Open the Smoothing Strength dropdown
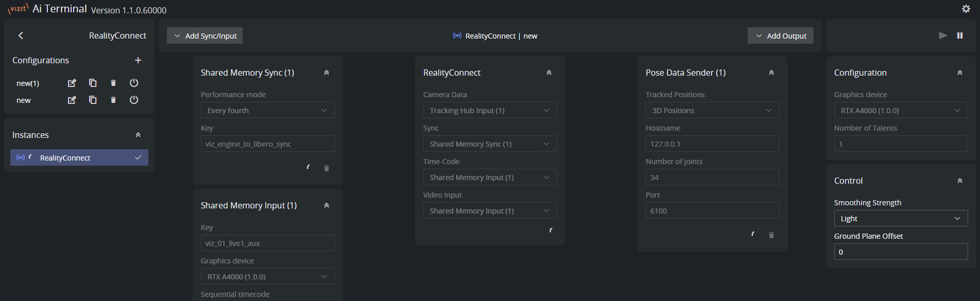Image resolution: width=980 pixels, height=301 pixels. [x=900, y=218]
